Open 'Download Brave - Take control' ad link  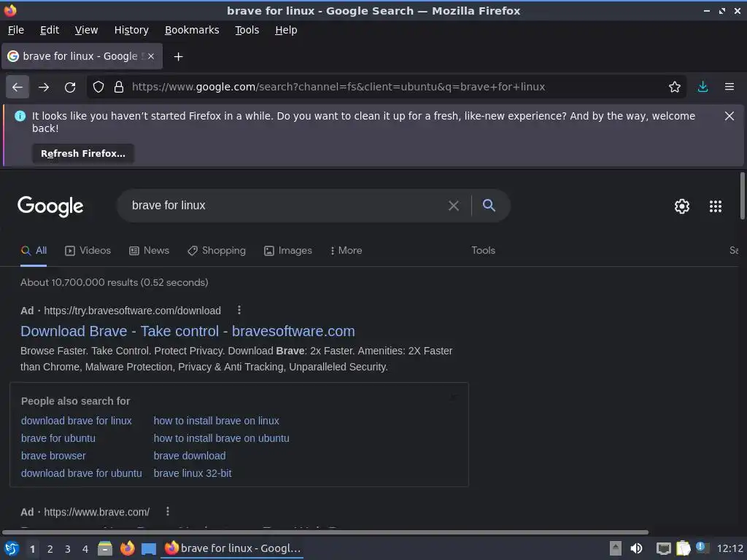click(187, 331)
